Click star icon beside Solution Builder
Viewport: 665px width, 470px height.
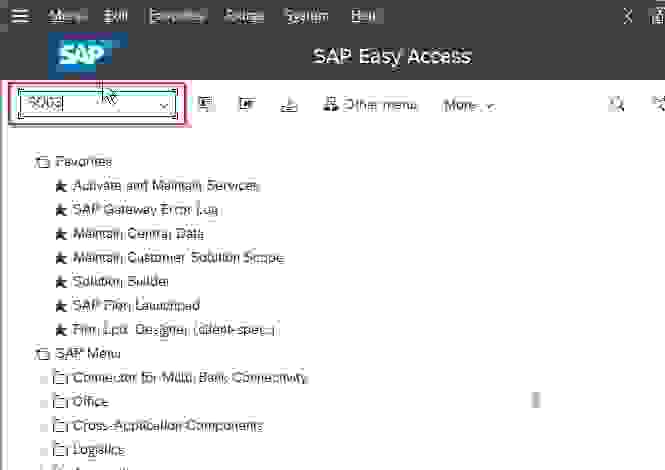(x=60, y=282)
